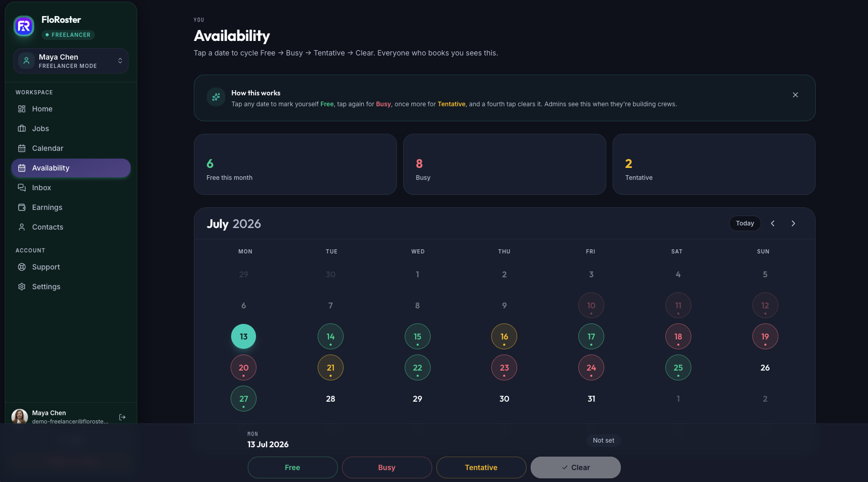The width and height of the screenshot is (868, 482).
Task: Expand the Maya Chen mode switcher
Action: 71,61
